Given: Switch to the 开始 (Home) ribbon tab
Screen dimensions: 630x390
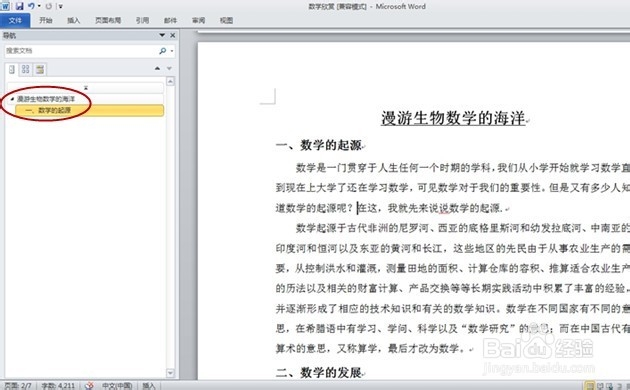Looking at the screenshot, I should point(45,20).
